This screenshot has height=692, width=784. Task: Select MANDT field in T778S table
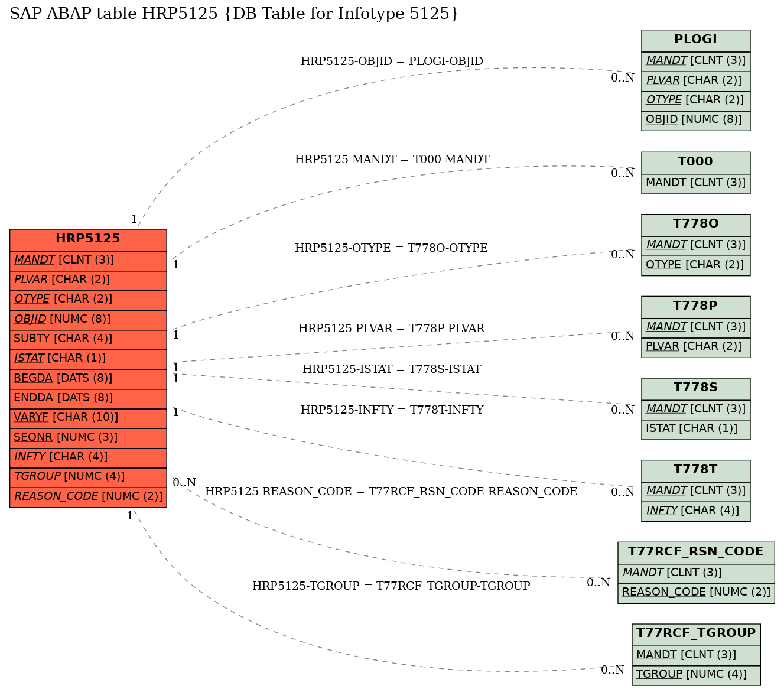(695, 410)
